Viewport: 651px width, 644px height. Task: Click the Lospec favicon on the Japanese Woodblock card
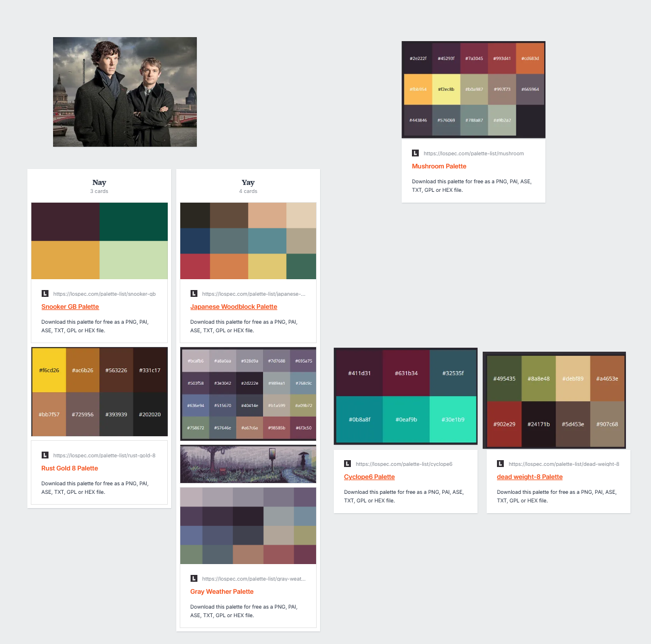tap(194, 294)
